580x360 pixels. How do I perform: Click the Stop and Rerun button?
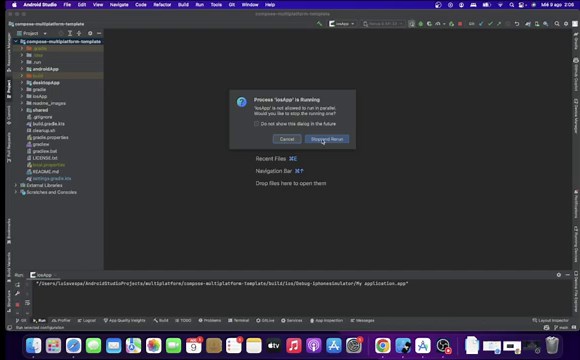tap(327, 139)
